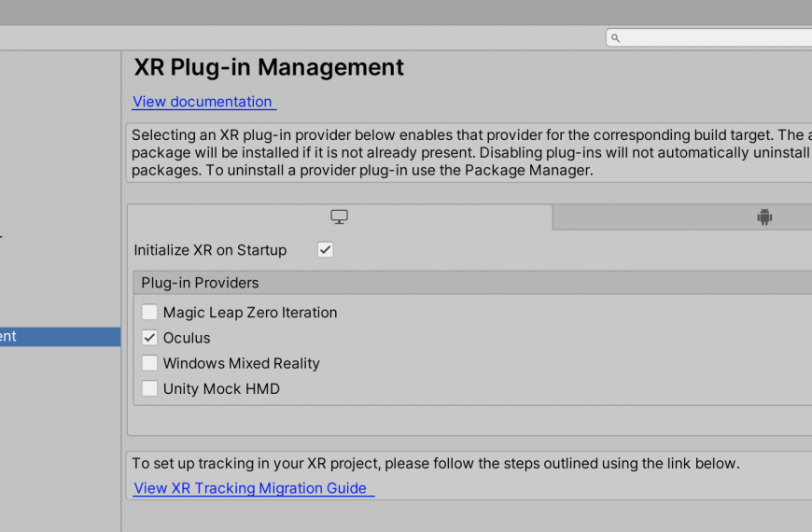812x532 pixels.
Task: Switch to the desktop monitor platform tab
Action: coord(340,217)
